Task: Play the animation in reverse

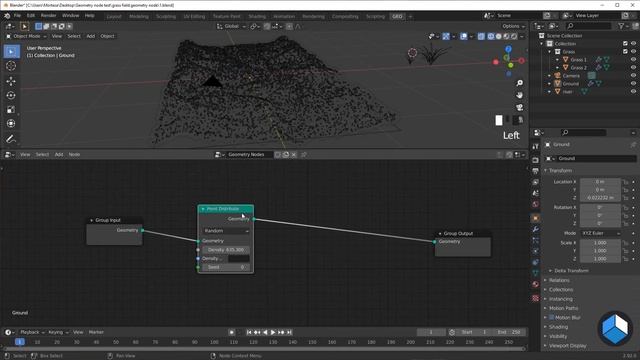Action: (265, 332)
